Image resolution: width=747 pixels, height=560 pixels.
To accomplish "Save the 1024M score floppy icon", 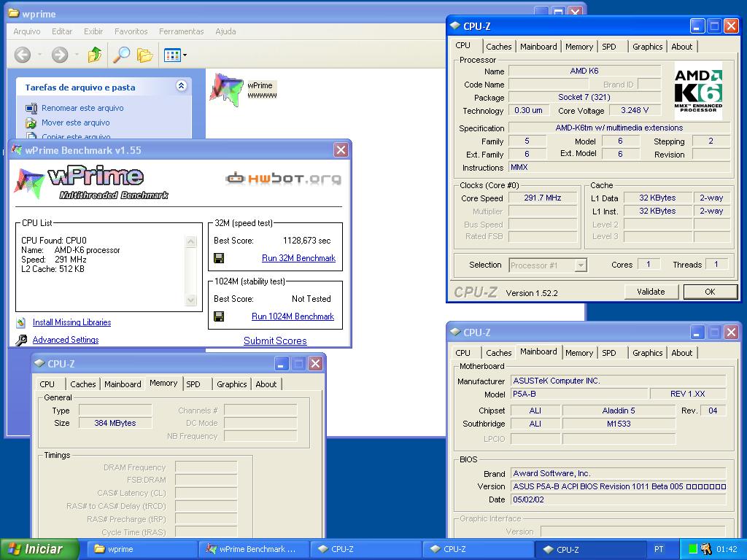I will (219, 316).
